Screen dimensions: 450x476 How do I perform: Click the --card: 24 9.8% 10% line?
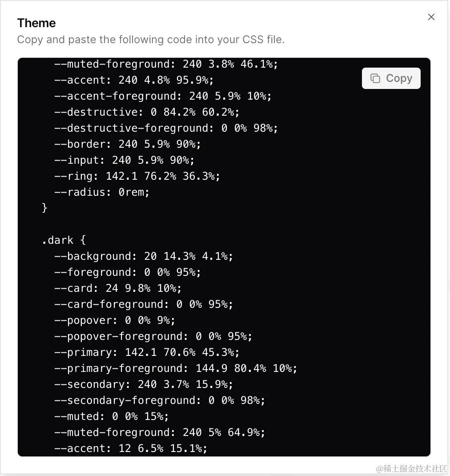coord(118,288)
